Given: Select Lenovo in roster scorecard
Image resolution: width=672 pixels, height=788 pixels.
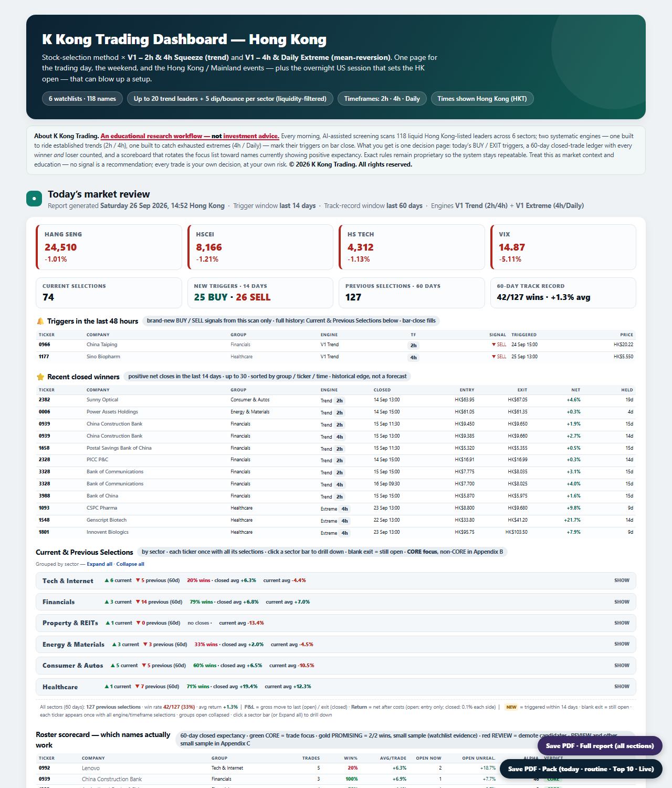Looking at the screenshot, I should point(91,768).
